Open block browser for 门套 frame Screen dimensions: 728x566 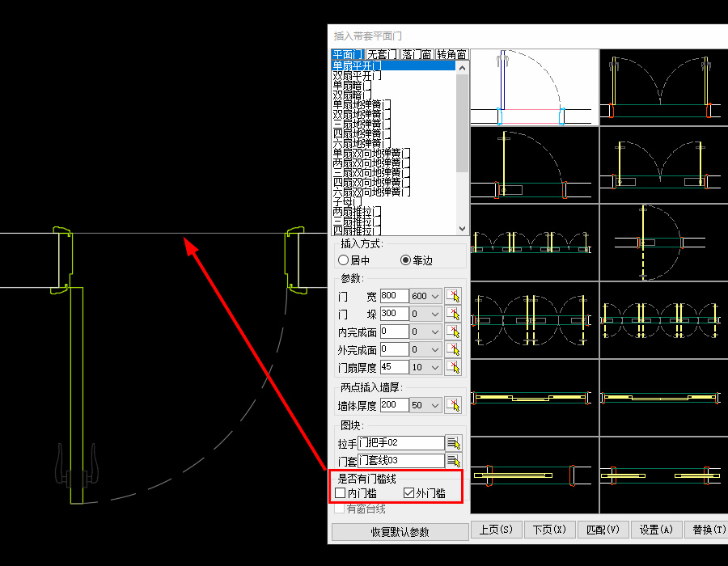coord(453,461)
